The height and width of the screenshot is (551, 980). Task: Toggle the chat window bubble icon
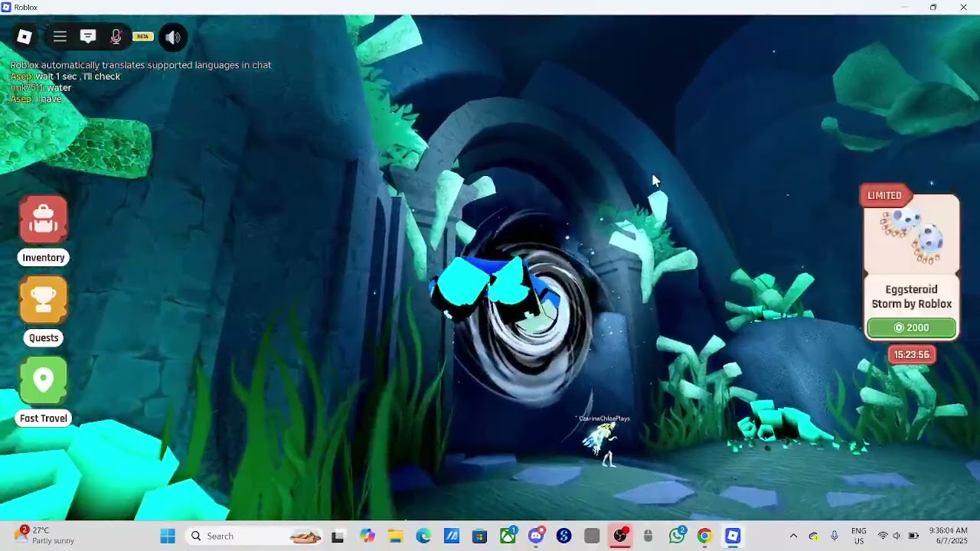point(88,37)
